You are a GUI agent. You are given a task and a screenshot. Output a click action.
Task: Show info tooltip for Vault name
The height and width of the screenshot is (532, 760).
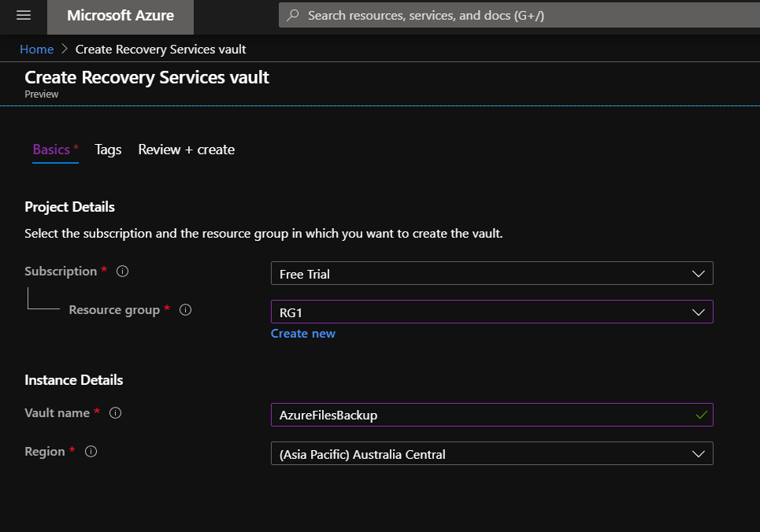pyautogui.click(x=115, y=413)
